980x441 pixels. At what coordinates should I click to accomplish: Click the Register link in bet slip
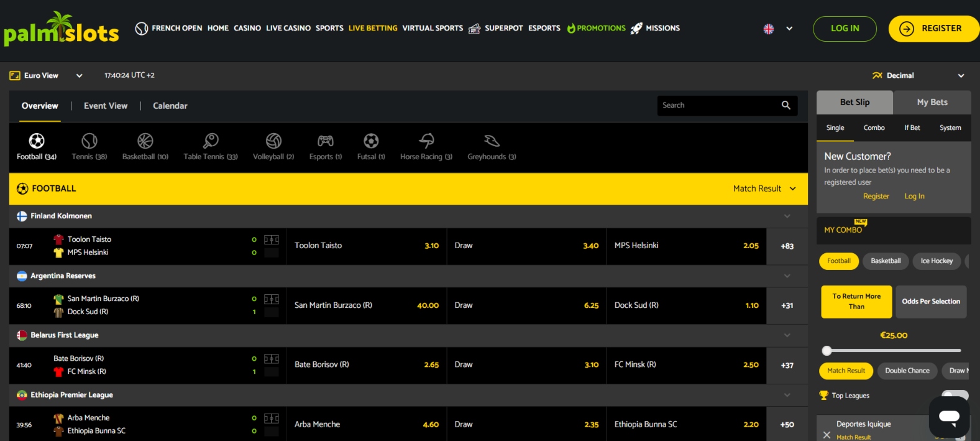coord(876,196)
